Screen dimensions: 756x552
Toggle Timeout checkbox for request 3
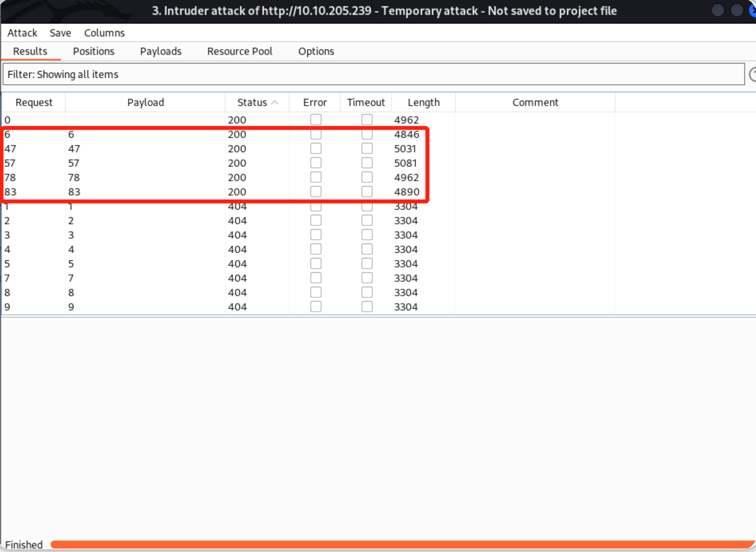pos(367,234)
